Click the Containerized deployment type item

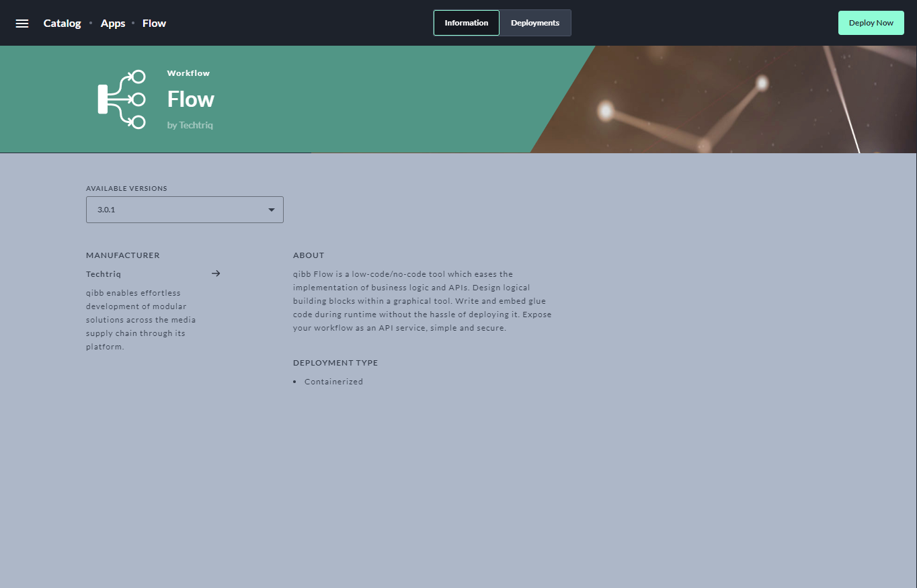click(x=333, y=382)
